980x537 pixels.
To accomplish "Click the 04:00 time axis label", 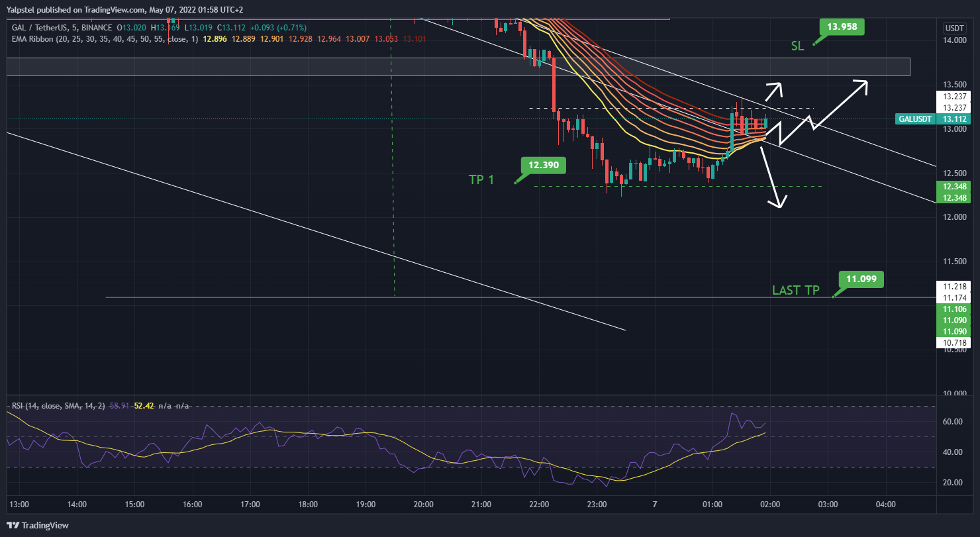I will (886, 505).
